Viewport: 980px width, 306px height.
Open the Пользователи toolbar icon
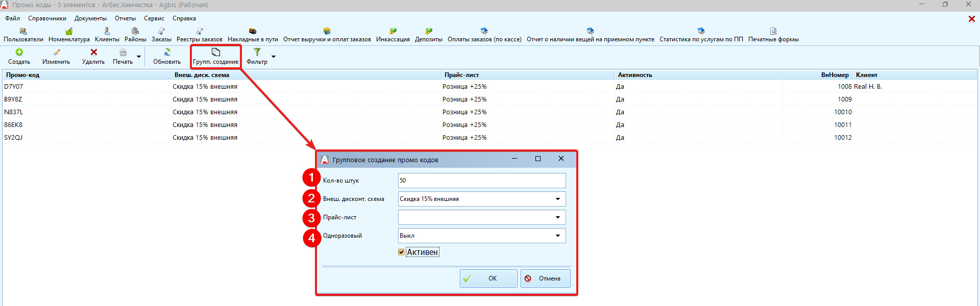point(23,32)
